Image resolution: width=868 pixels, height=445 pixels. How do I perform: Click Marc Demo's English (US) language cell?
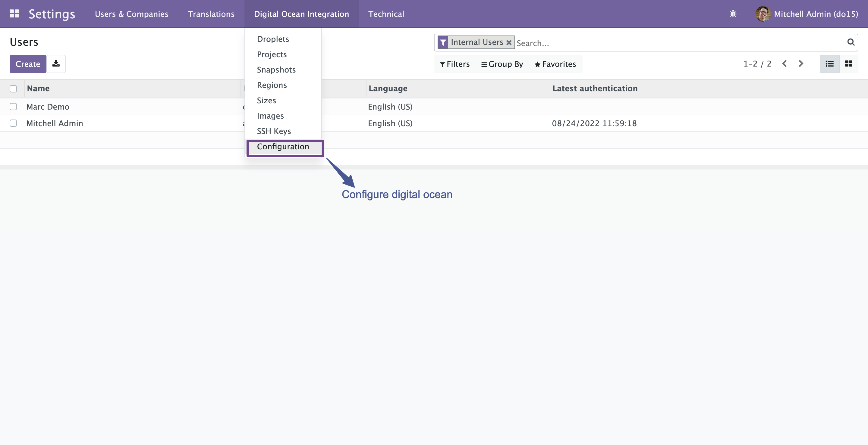tap(390, 107)
